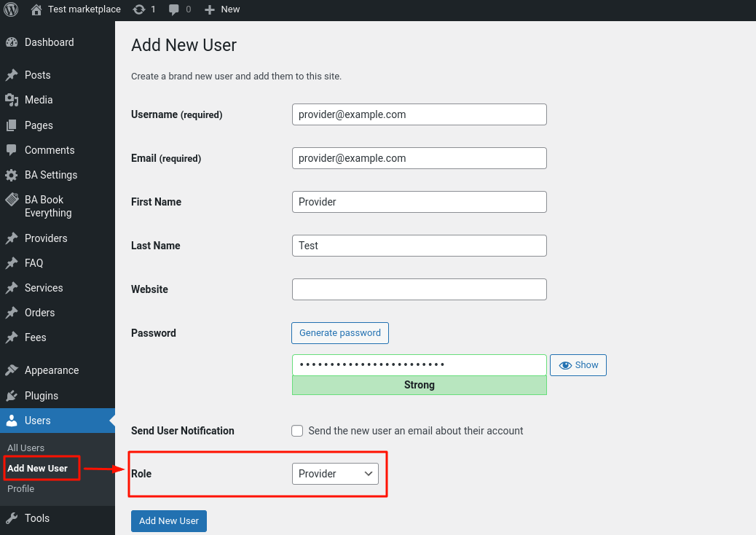Open the Profile submenu item
756x535 pixels.
pyautogui.click(x=20, y=488)
